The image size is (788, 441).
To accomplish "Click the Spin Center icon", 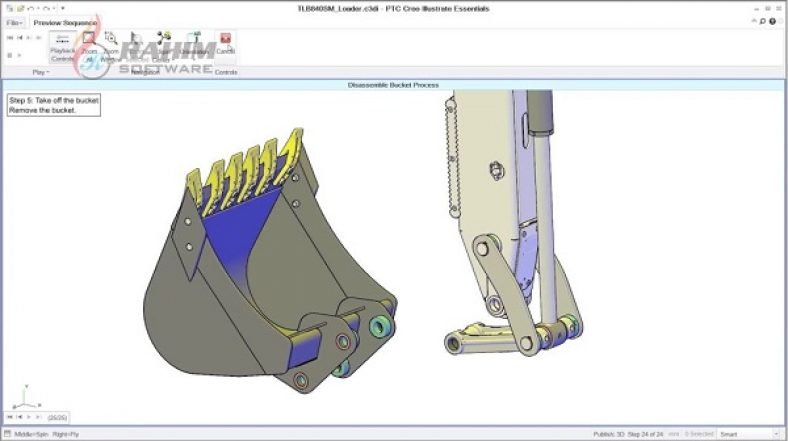I will point(163,38).
